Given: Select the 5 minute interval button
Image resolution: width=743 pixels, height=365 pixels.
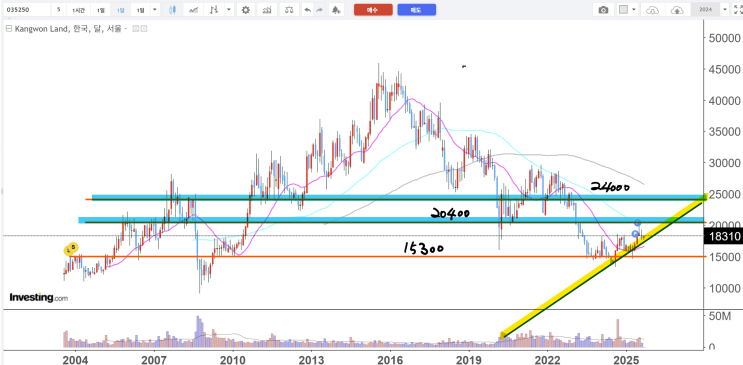Looking at the screenshot, I should (59, 9).
